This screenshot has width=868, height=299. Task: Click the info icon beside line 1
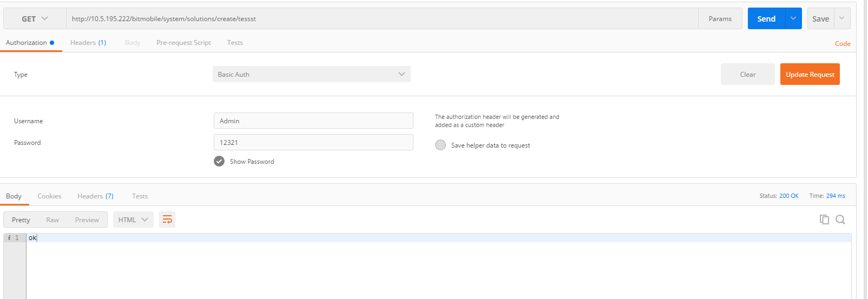pyautogui.click(x=9, y=238)
